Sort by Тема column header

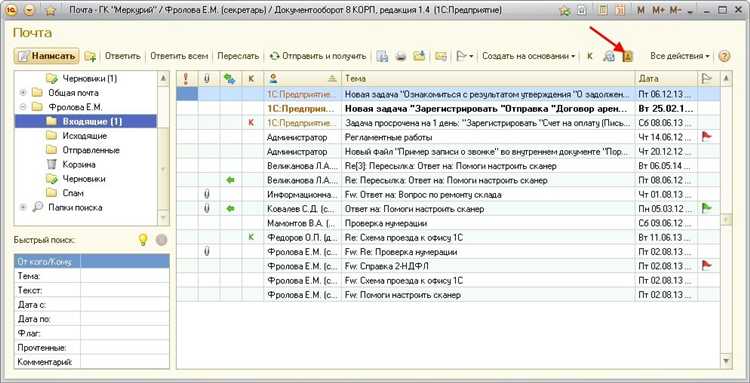[488, 78]
